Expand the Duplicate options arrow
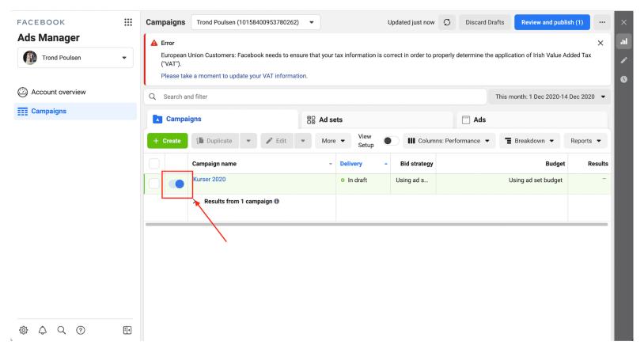The image size is (644, 364). tap(248, 141)
